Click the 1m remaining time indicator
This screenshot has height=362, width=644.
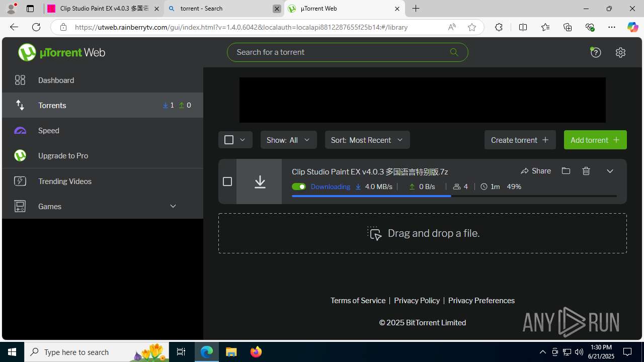point(490,187)
